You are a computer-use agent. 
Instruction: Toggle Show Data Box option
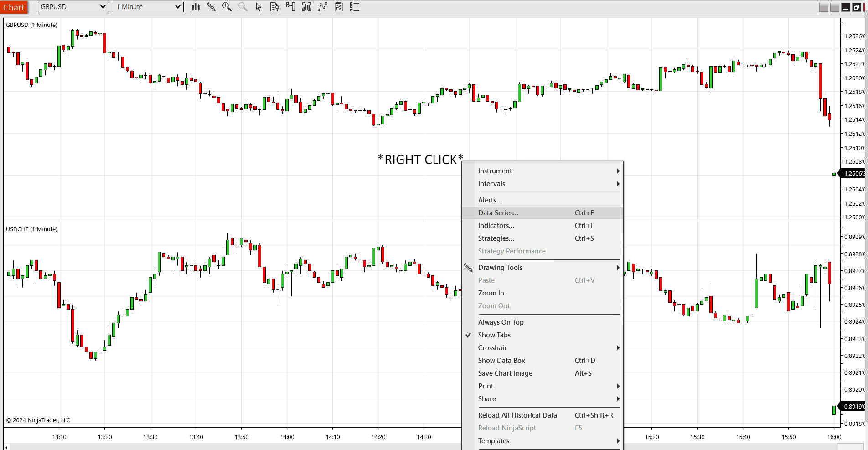pyautogui.click(x=501, y=361)
